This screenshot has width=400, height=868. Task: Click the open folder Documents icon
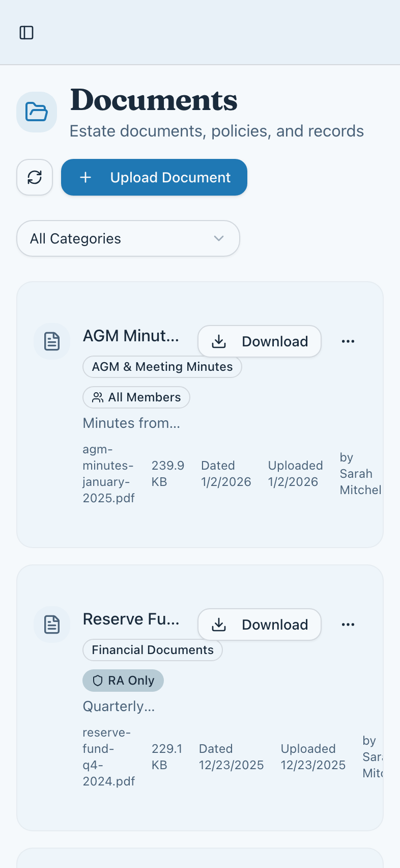point(37,112)
